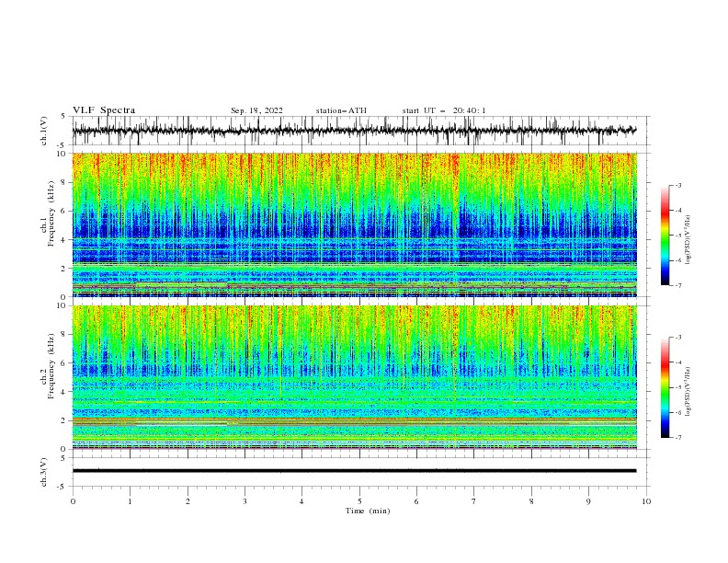This screenshot has width=728, height=563.
Task: Select the "Sep. 18, 2022" date text
Action: click(x=256, y=110)
